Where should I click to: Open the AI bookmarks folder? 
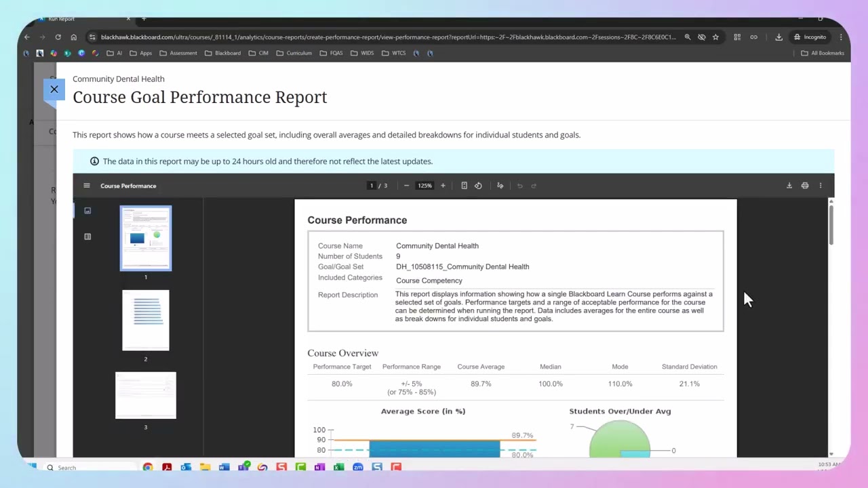tap(114, 53)
